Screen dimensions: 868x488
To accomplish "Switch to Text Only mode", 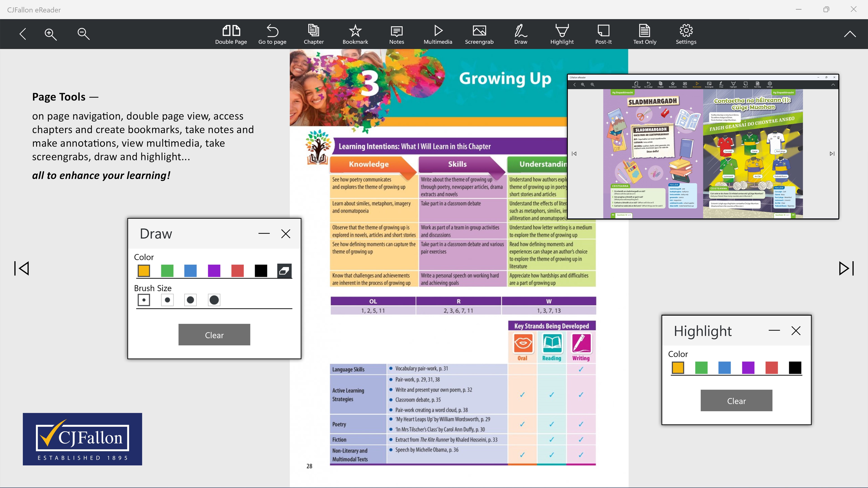I will 644,34.
